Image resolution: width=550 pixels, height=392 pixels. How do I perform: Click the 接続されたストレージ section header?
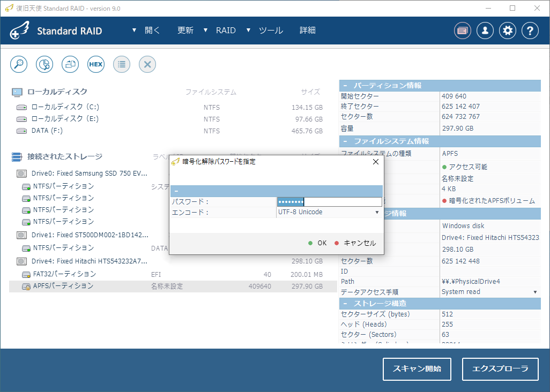[65, 156]
